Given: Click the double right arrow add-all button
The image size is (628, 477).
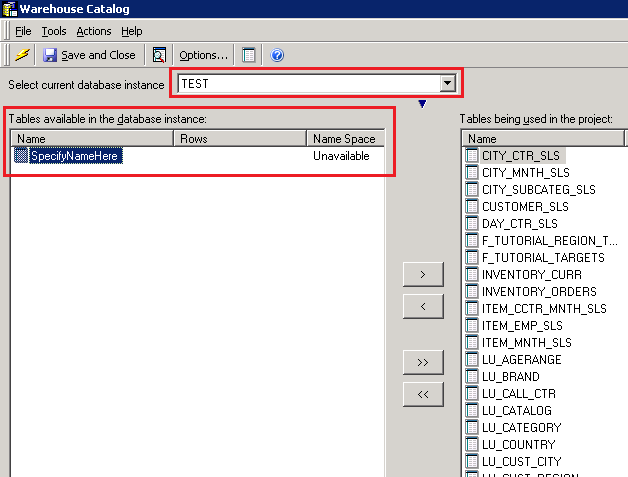Looking at the screenshot, I should [422, 361].
